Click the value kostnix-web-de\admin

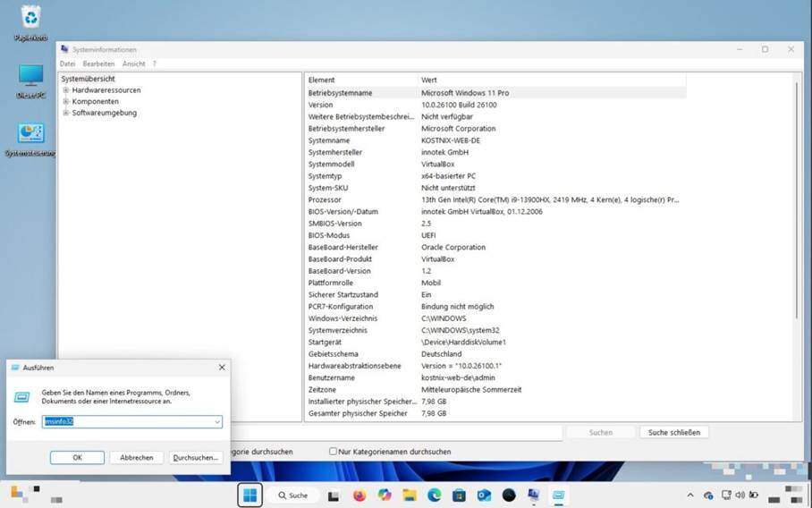(458, 378)
